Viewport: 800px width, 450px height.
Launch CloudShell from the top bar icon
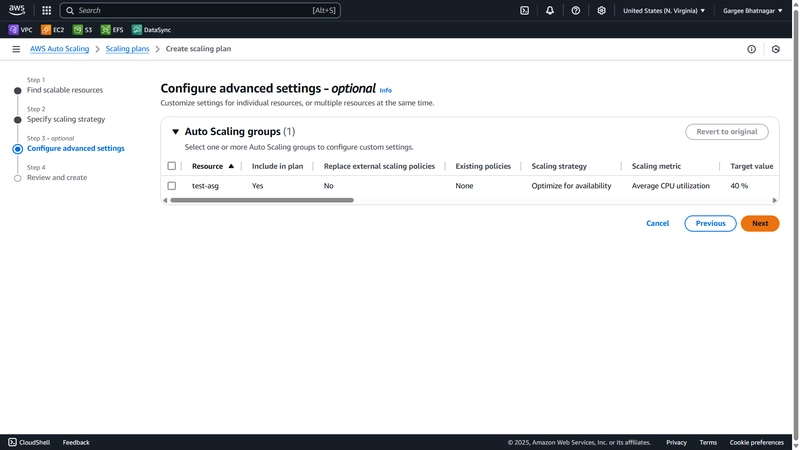(524, 10)
